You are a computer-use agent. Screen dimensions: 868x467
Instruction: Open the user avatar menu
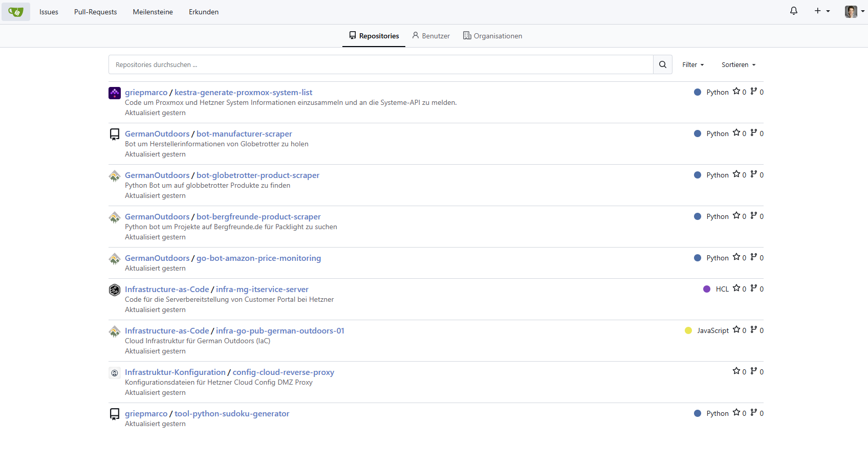click(x=855, y=11)
